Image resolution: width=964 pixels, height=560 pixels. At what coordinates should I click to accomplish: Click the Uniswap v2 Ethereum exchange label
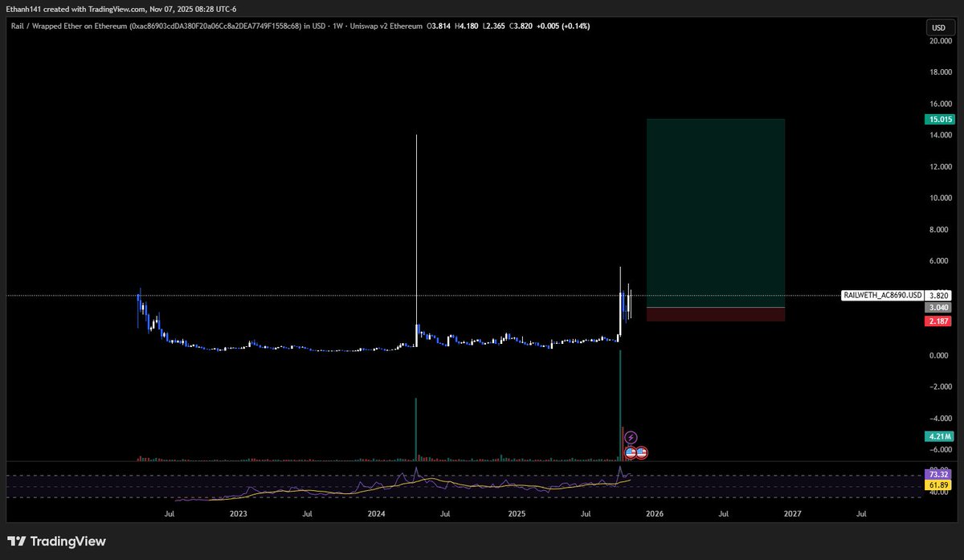[387, 27]
